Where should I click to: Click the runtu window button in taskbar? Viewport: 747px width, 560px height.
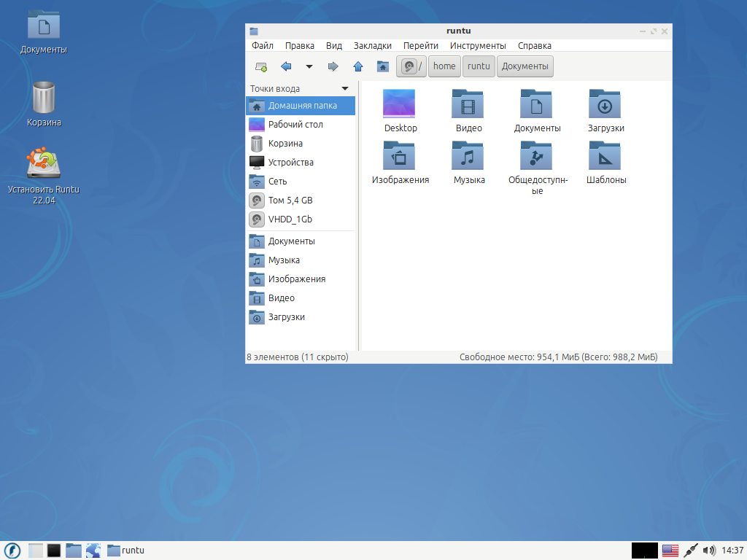[126, 551]
